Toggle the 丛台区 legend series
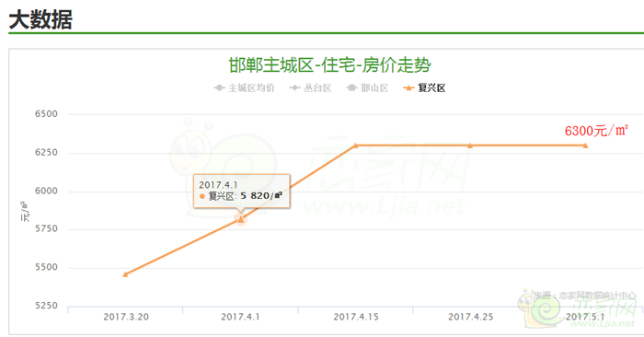The height and width of the screenshot is (337, 644). coord(310,88)
